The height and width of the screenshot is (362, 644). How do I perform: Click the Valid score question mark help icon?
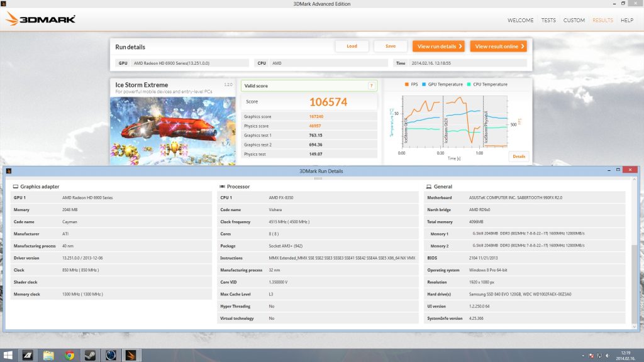[371, 85]
